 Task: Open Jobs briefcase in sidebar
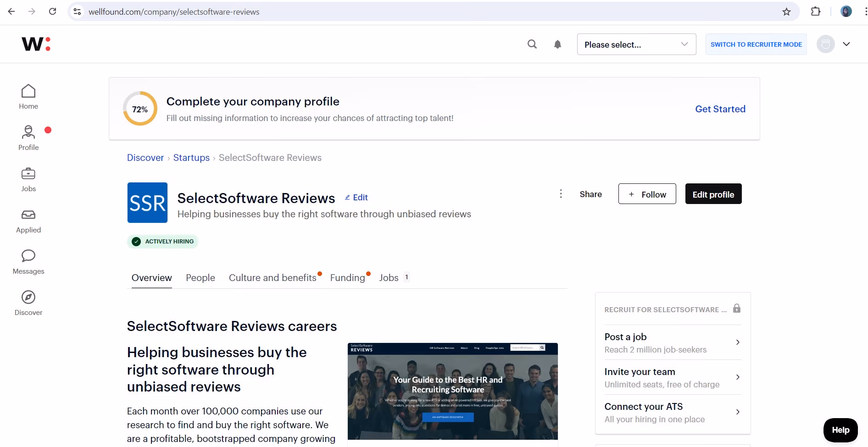pos(28,179)
